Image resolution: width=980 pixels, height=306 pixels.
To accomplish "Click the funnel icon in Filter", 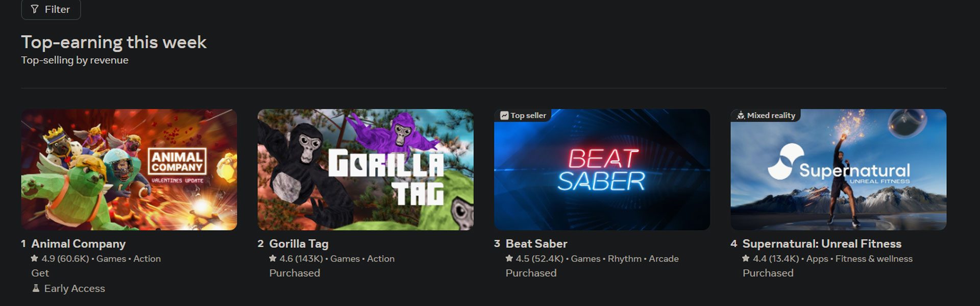I will pyautogui.click(x=35, y=9).
